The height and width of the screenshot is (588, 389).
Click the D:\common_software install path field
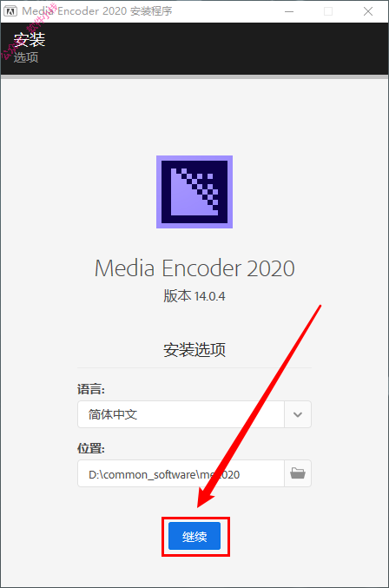click(181, 473)
